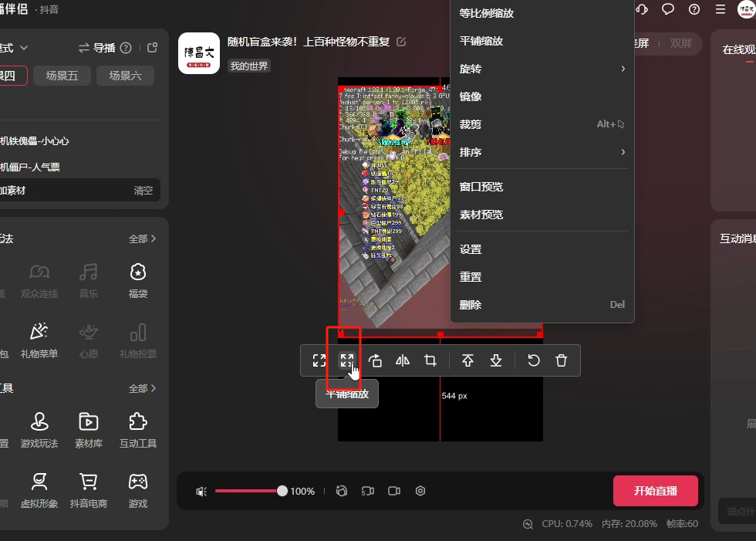This screenshot has height=541, width=756.
Task: Move source layer up with arrow icon
Action: click(x=467, y=360)
